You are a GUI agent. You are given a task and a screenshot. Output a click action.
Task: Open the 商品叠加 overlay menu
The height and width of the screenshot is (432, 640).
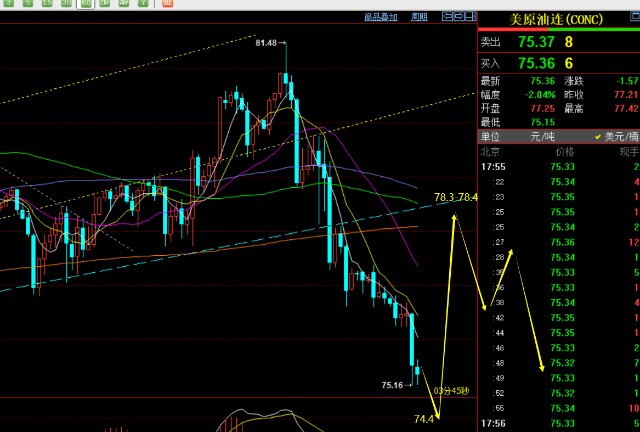380,17
